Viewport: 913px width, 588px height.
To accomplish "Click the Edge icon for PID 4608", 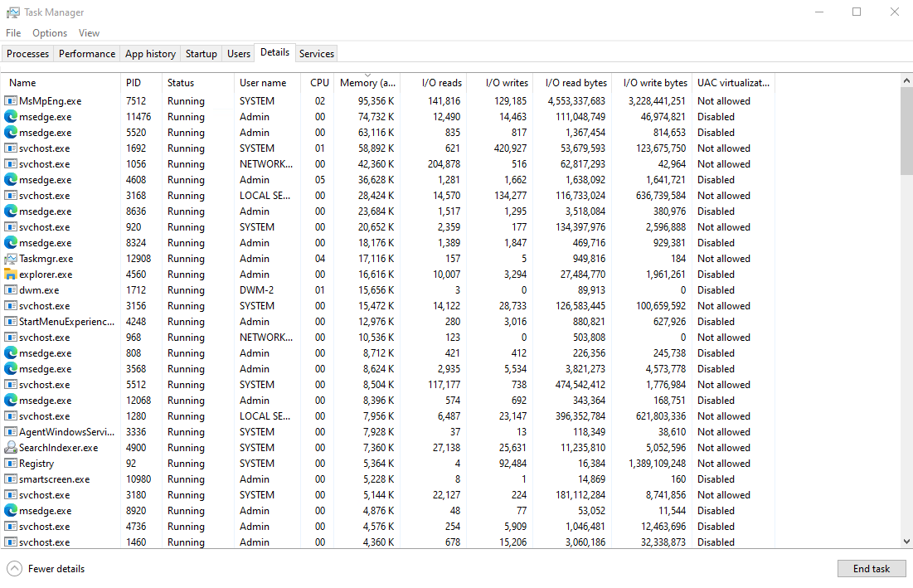I will coord(11,179).
